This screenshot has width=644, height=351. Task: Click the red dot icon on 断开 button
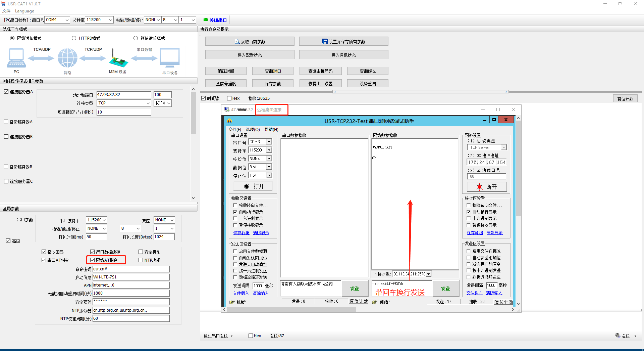(480, 187)
